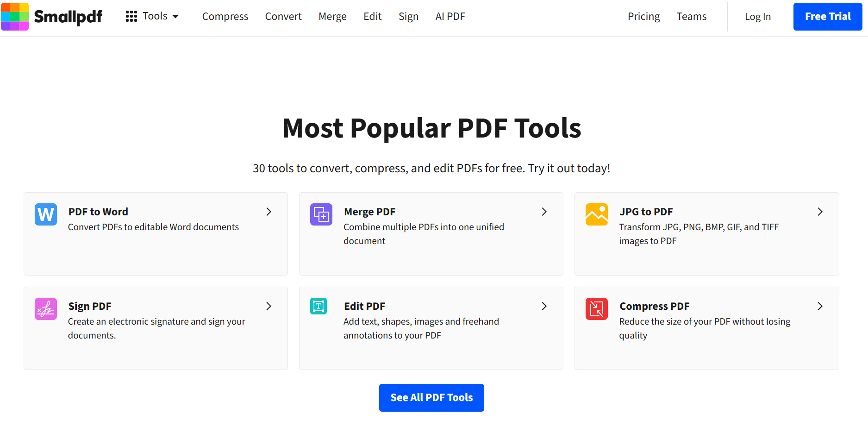
Task: Click the Merge PDF purple icon
Action: (321, 214)
